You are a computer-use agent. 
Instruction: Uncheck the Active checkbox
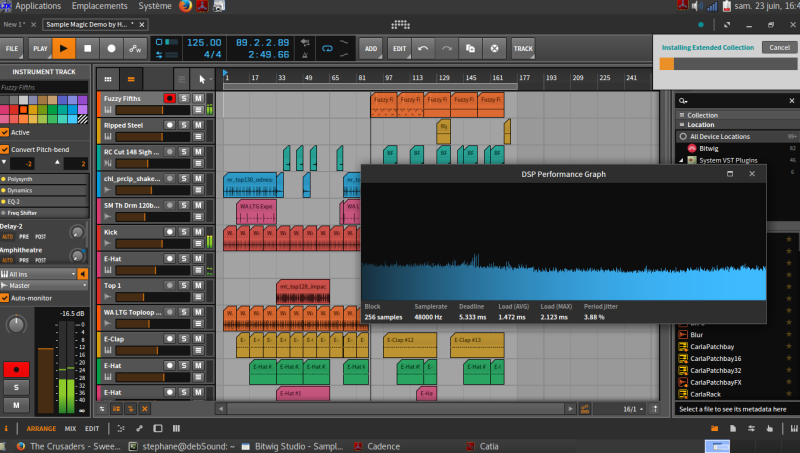tap(5, 132)
